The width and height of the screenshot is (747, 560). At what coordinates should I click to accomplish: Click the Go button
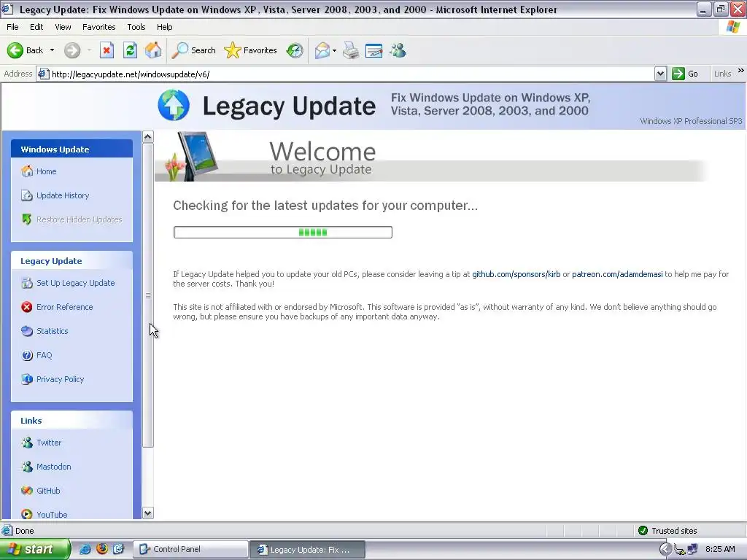tap(685, 74)
